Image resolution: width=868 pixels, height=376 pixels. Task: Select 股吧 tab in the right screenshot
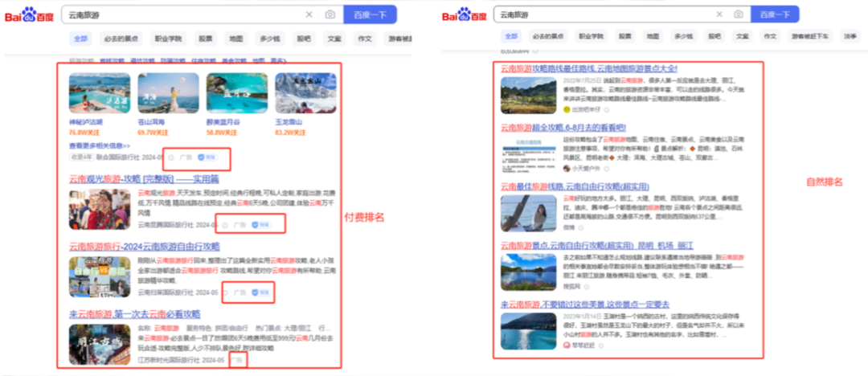(714, 36)
